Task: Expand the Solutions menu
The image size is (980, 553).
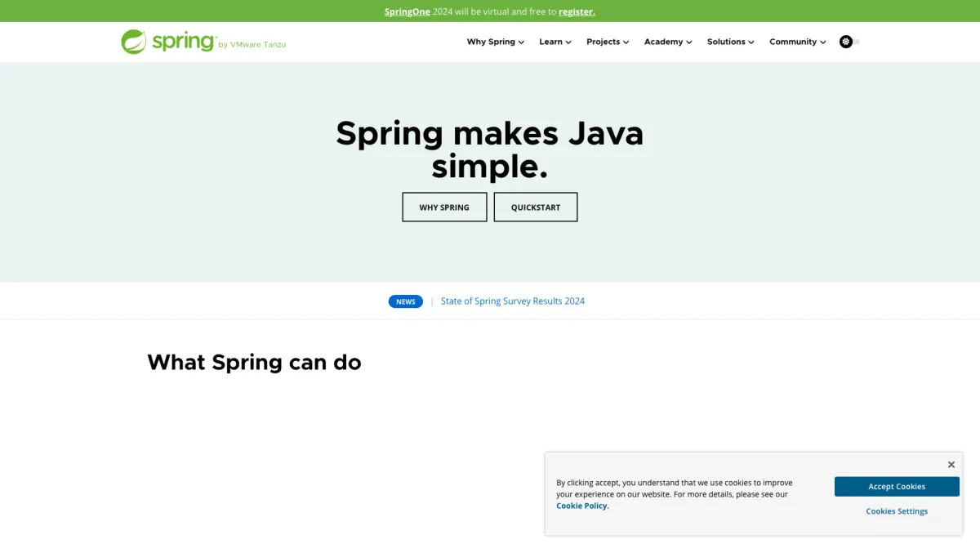Action: point(731,42)
